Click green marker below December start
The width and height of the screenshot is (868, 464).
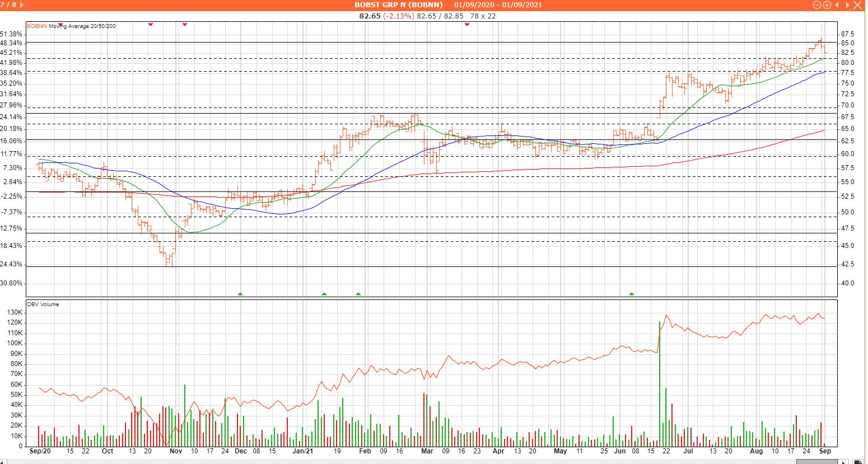tap(240, 294)
